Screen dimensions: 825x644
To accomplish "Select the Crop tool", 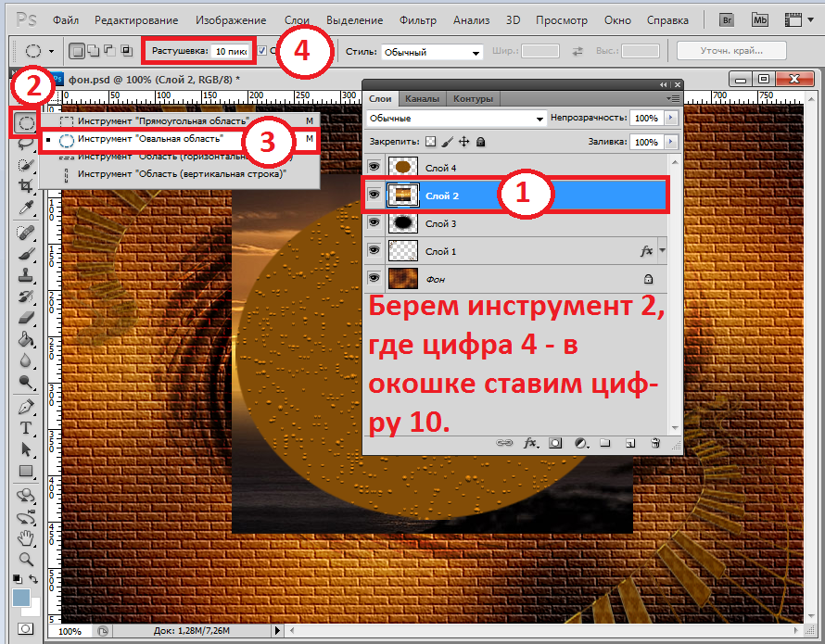I will coord(26,185).
